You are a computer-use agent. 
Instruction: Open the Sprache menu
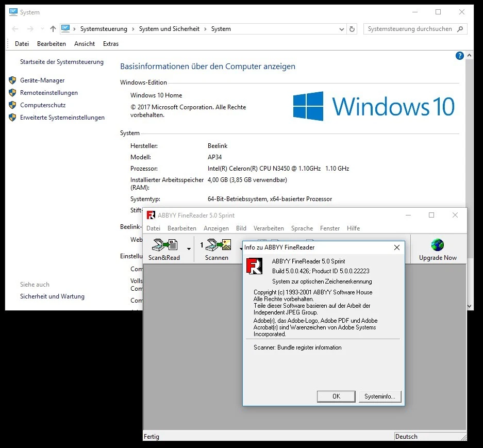pyautogui.click(x=302, y=228)
